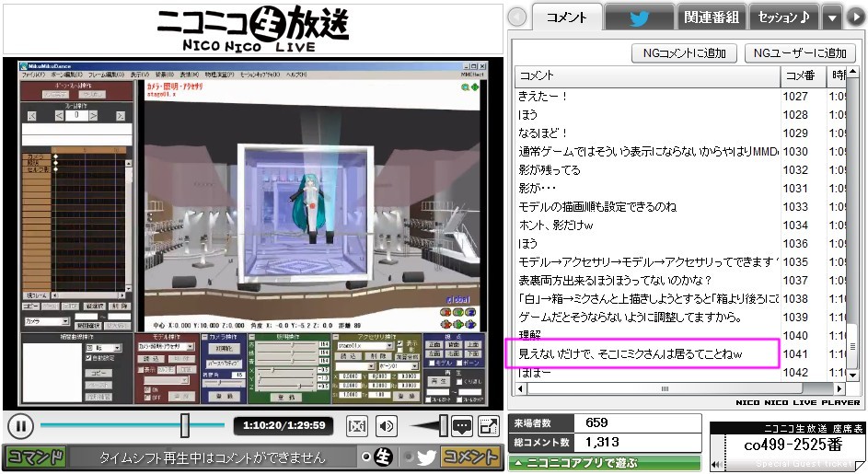Select comment ホント、影だけw
The image size is (868, 474).
[x=679, y=225]
